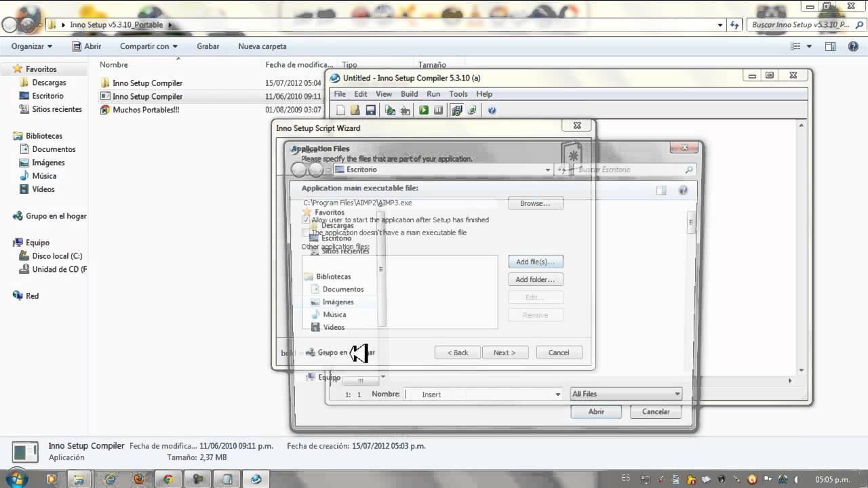Open File menu in Inno Setup
The height and width of the screenshot is (488, 868).
(340, 94)
